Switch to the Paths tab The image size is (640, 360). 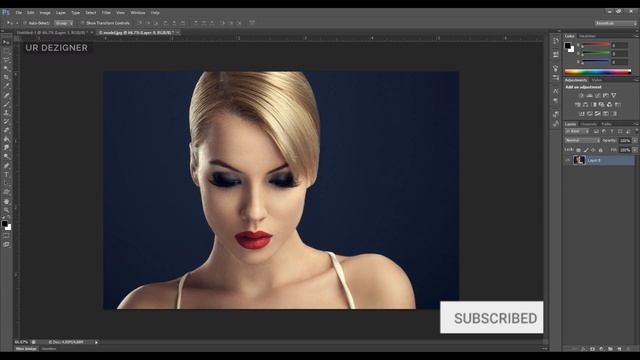607,124
